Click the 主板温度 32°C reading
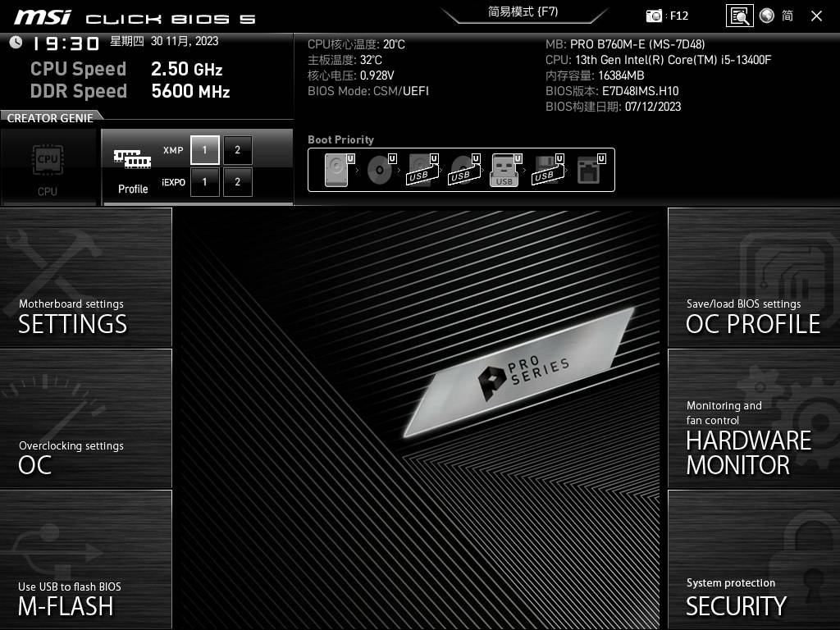Image resolution: width=840 pixels, height=630 pixels. coord(345,60)
